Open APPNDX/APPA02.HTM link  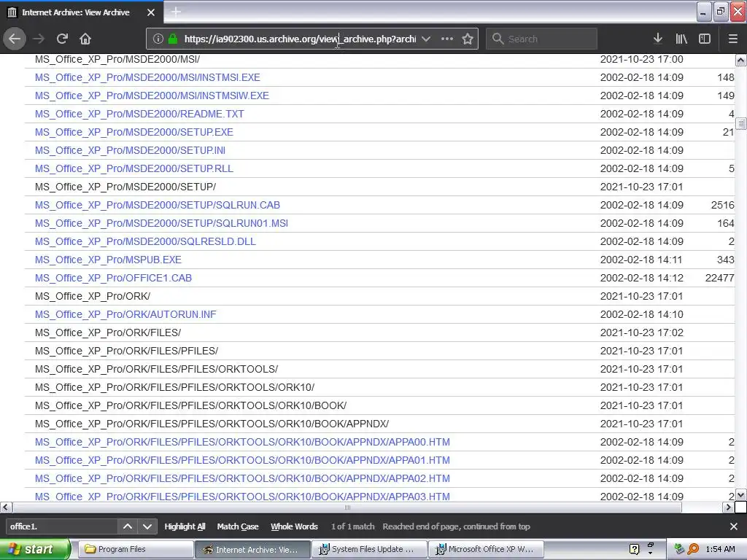pyautogui.click(x=242, y=478)
